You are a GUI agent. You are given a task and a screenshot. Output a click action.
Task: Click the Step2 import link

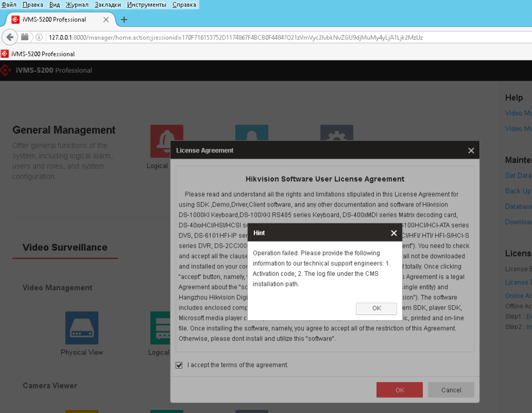click(x=529, y=327)
